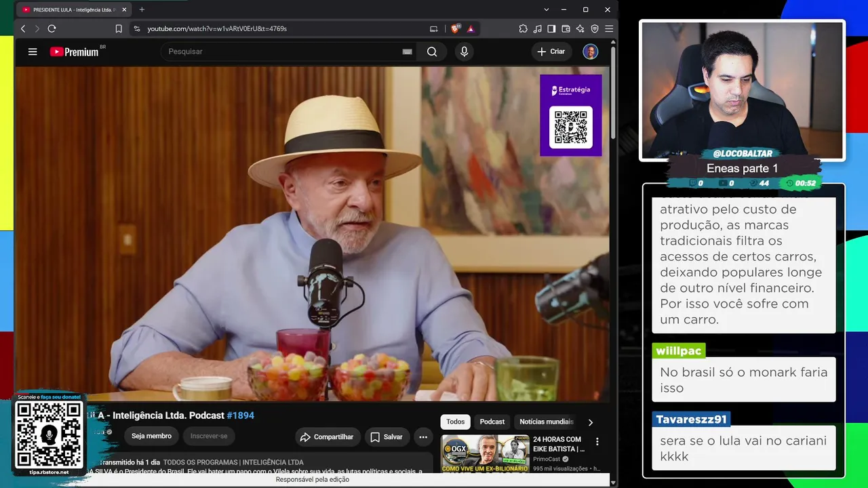Open the YouTube guide hamburger menu
The image size is (868, 488).
tap(33, 52)
